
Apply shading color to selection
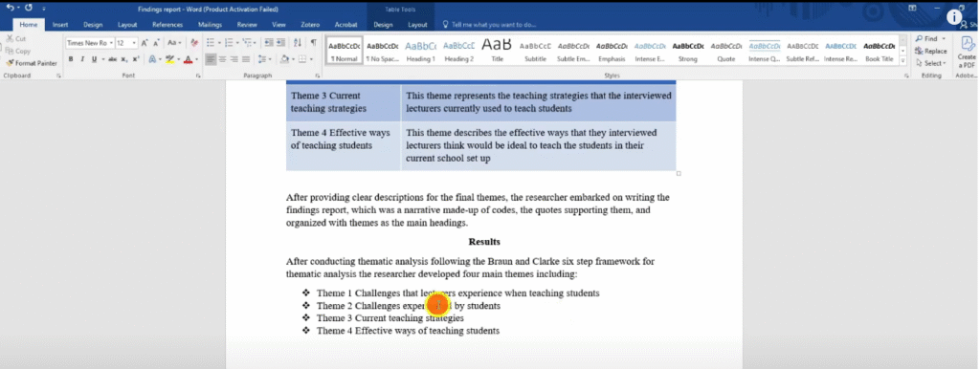pos(284,59)
